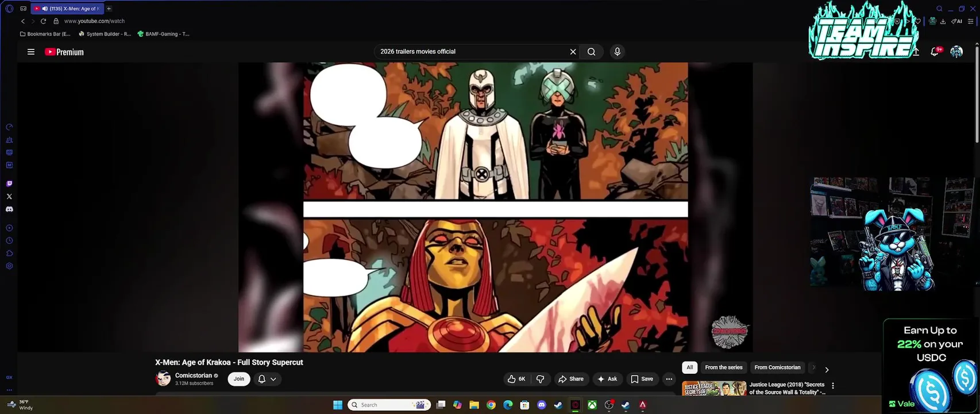Open Windows Start menu
The width and height of the screenshot is (980, 414).
point(338,405)
